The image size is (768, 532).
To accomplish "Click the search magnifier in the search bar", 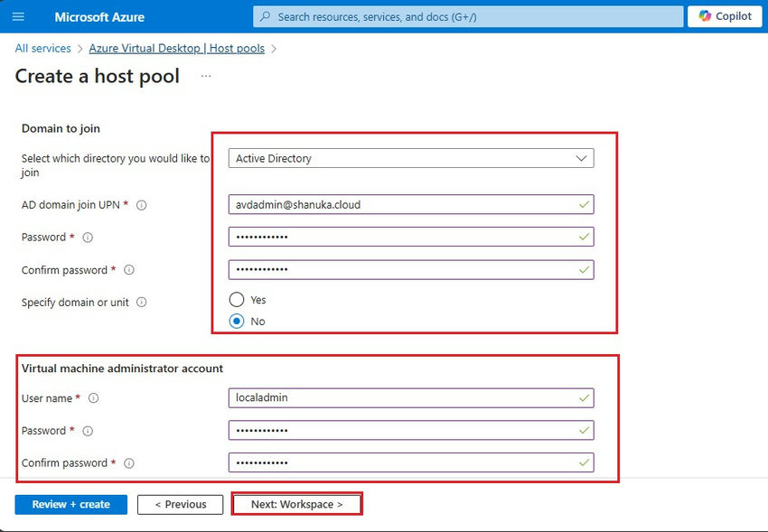I will coord(265,15).
